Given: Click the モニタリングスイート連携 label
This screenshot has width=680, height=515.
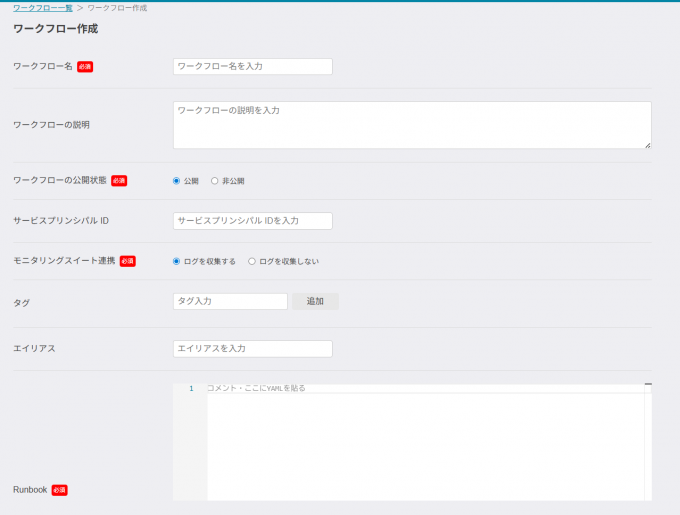Looking at the screenshot, I should [64, 261].
